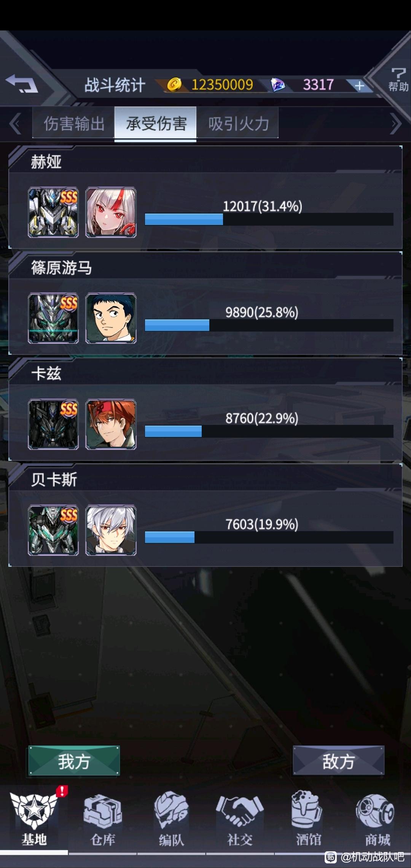Switch to 我方 team view
Image resolution: width=411 pixels, height=868 pixels.
point(74,760)
